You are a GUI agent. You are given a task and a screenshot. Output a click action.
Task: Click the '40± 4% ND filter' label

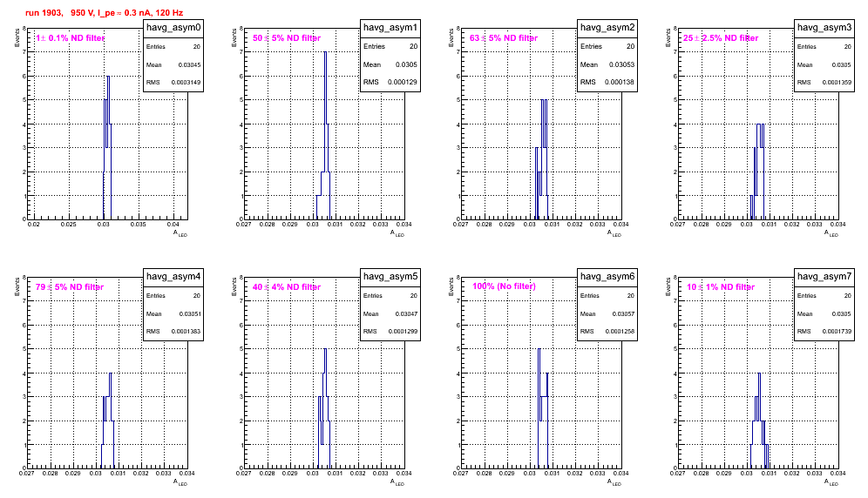287,287
